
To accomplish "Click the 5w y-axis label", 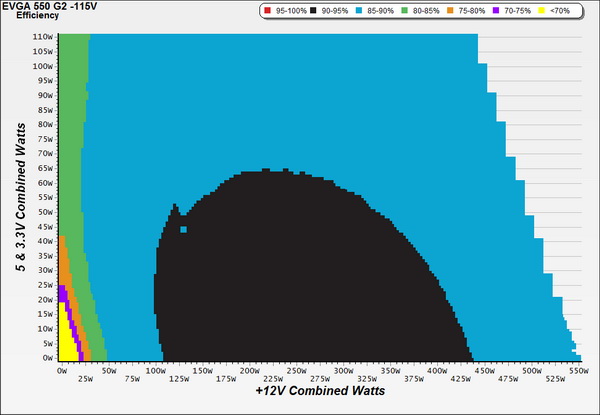I will click(48, 343).
